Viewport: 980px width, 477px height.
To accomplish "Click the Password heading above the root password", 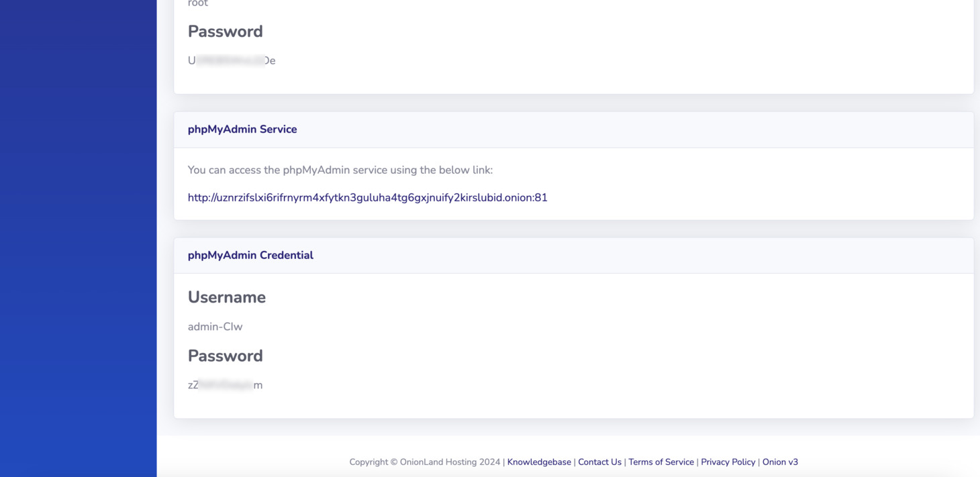I will pos(226,32).
